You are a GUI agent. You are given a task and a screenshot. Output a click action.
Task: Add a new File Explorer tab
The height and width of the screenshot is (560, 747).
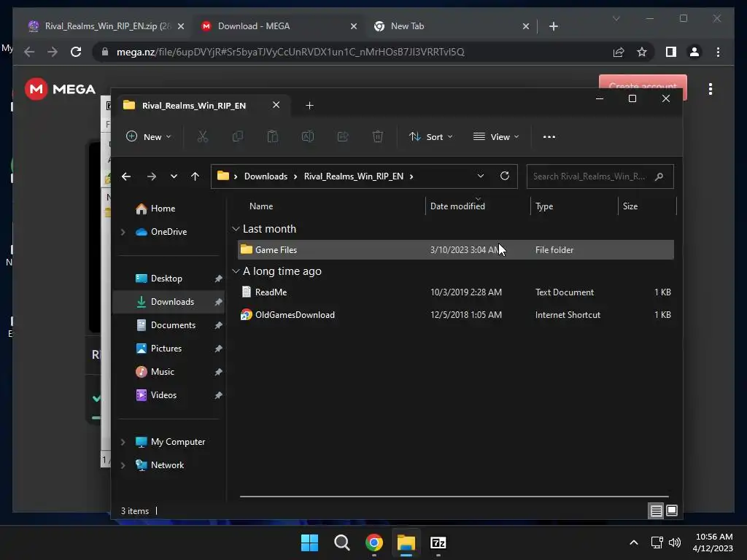tap(309, 105)
